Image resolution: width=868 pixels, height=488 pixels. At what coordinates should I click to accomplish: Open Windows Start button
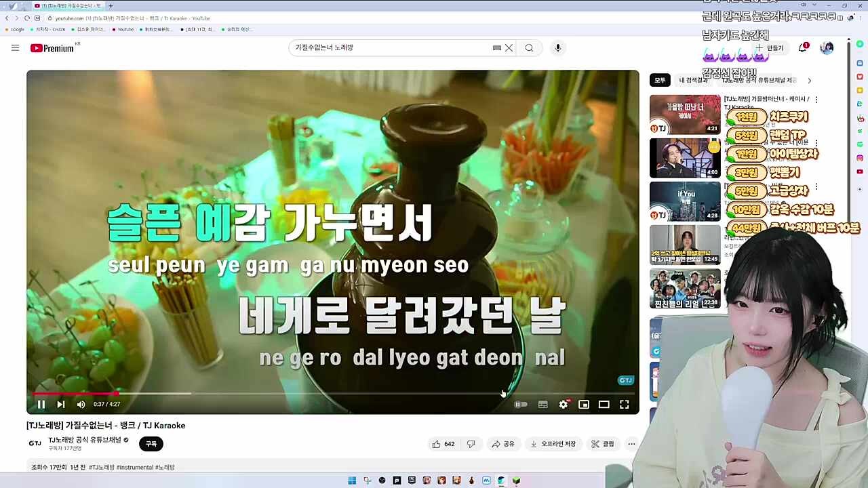click(352, 481)
